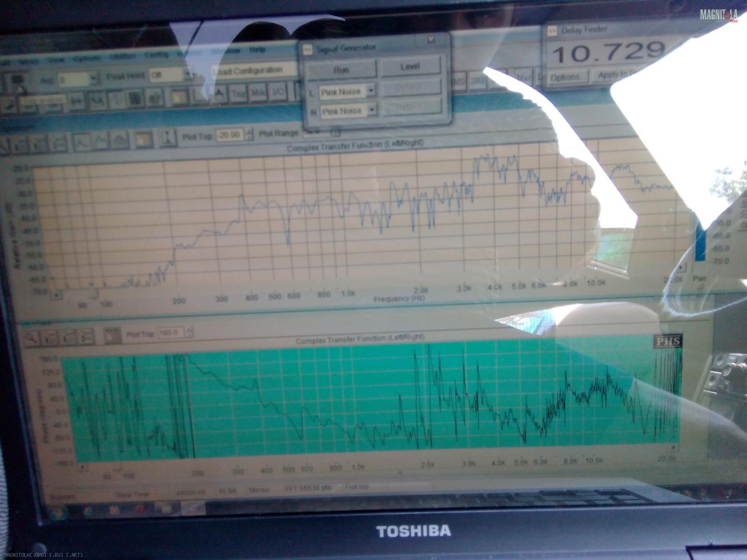Image resolution: width=747 pixels, height=560 pixels.
Task: Click the filled bands icon in spectrum toolbar
Action: click(x=120, y=140)
